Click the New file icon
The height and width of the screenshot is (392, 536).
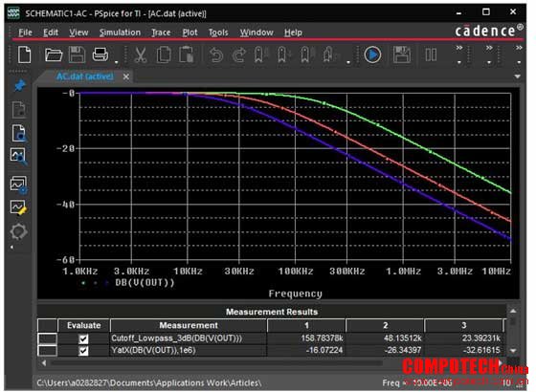click(24, 54)
